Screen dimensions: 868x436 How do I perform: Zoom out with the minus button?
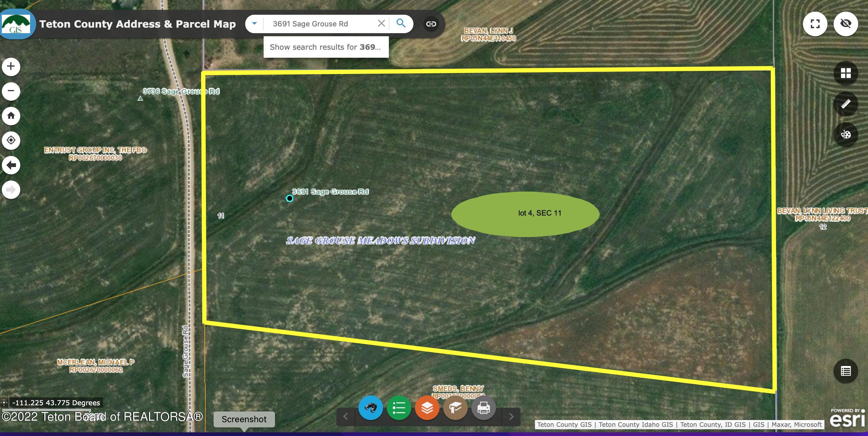pyautogui.click(x=11, y=91)
